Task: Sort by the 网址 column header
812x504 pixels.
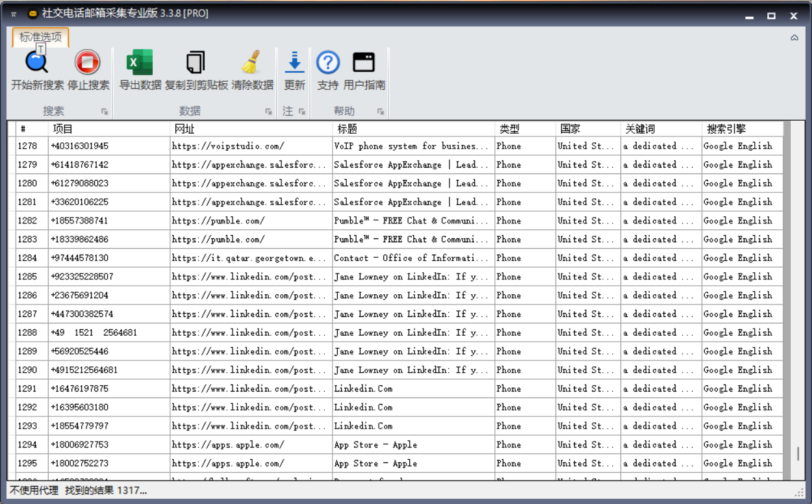Action: (x=251, y=129)
